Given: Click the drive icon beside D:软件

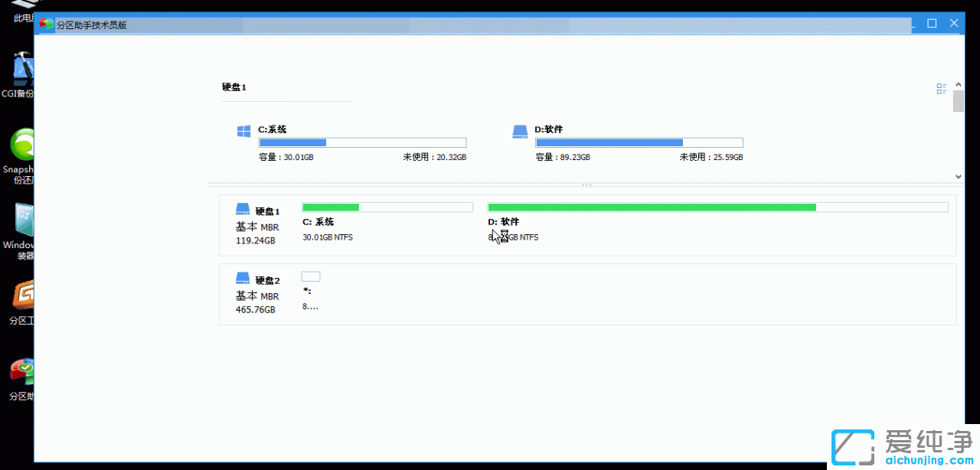Looking at the screenshot, I should click(x=520, y=132).
